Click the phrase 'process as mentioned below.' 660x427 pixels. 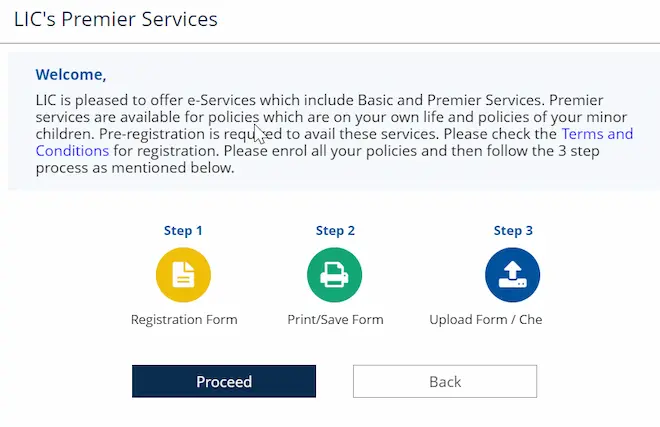click(x=135, y=168)
